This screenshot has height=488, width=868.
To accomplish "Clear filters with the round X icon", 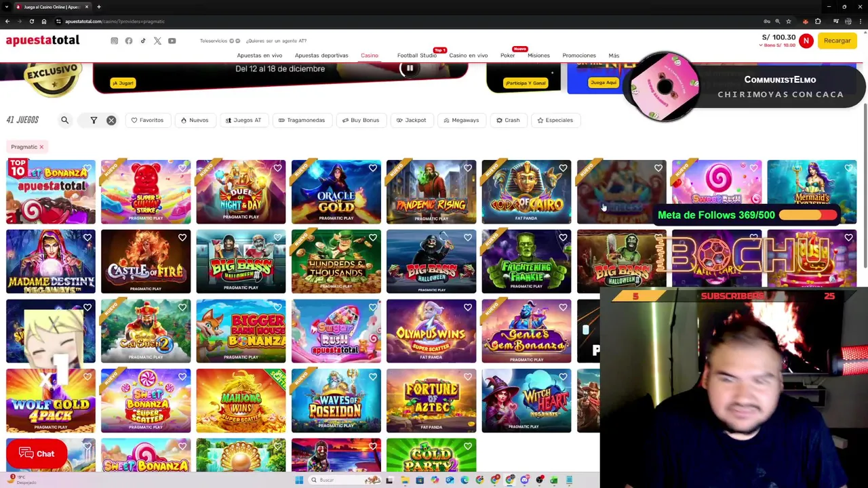I will [x=111, y=120].
